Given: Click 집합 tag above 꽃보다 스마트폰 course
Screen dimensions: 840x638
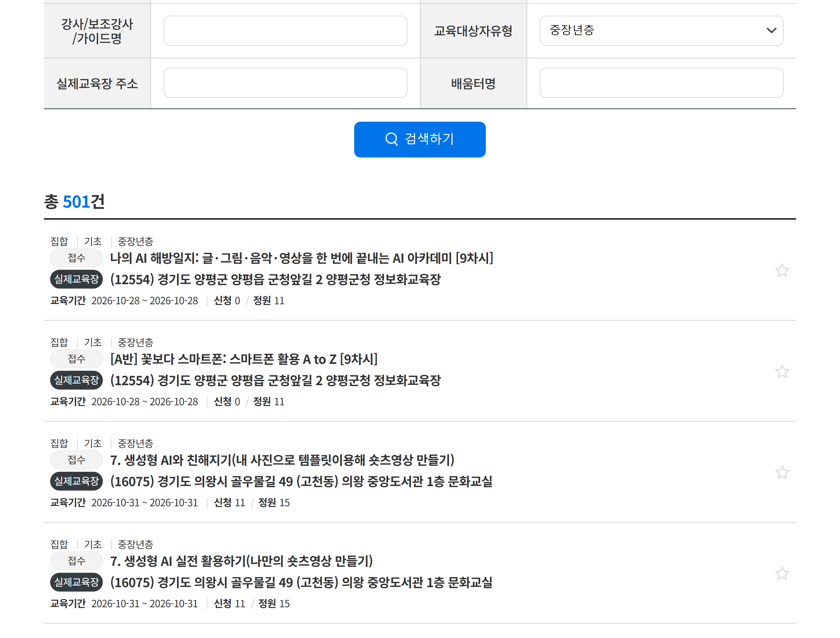Looking at the screenshot, I should tap(59, 343).
